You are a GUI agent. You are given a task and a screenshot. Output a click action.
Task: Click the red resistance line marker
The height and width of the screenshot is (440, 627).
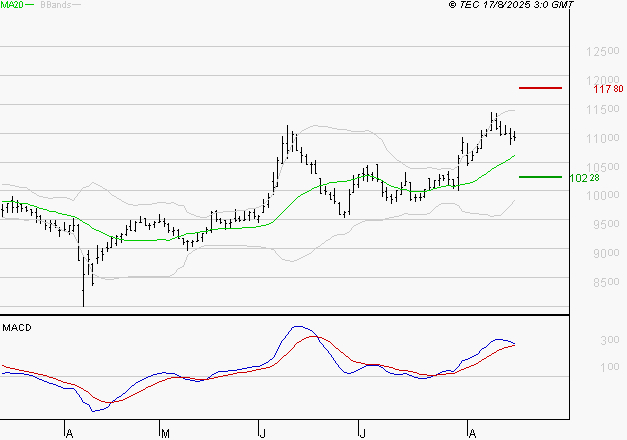(540, 88)
